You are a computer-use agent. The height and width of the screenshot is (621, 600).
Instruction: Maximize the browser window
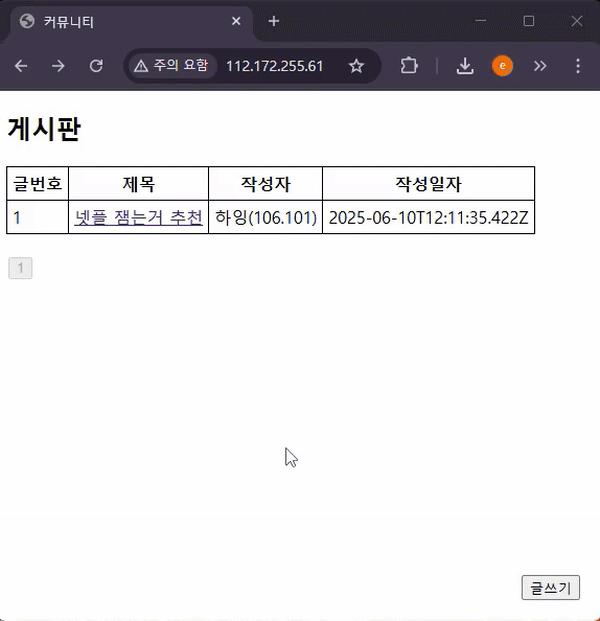[x=529, y=21]
